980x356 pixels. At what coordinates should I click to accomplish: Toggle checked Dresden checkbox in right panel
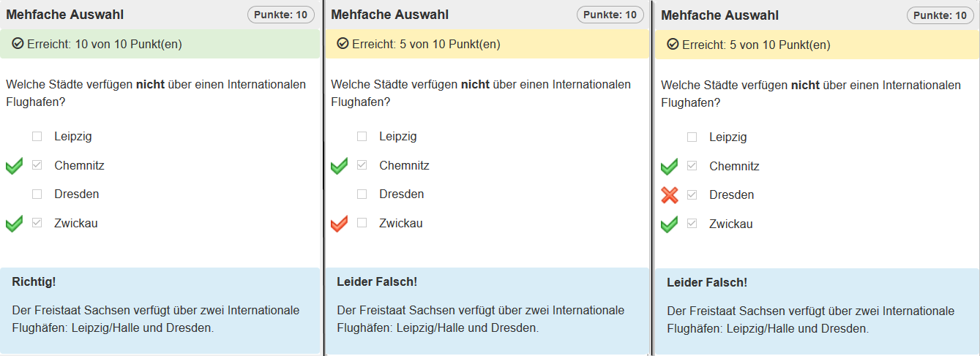pos(692,195)
